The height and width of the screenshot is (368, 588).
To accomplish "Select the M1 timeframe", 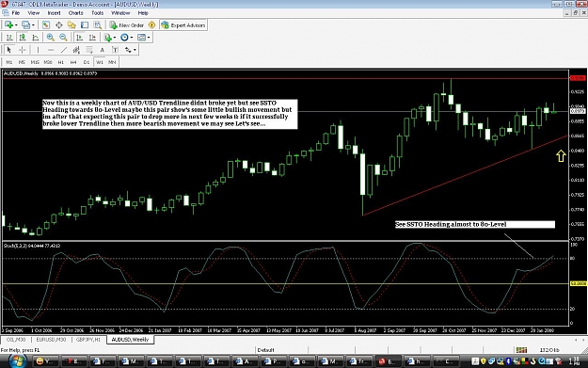I will tap(9, 62).
